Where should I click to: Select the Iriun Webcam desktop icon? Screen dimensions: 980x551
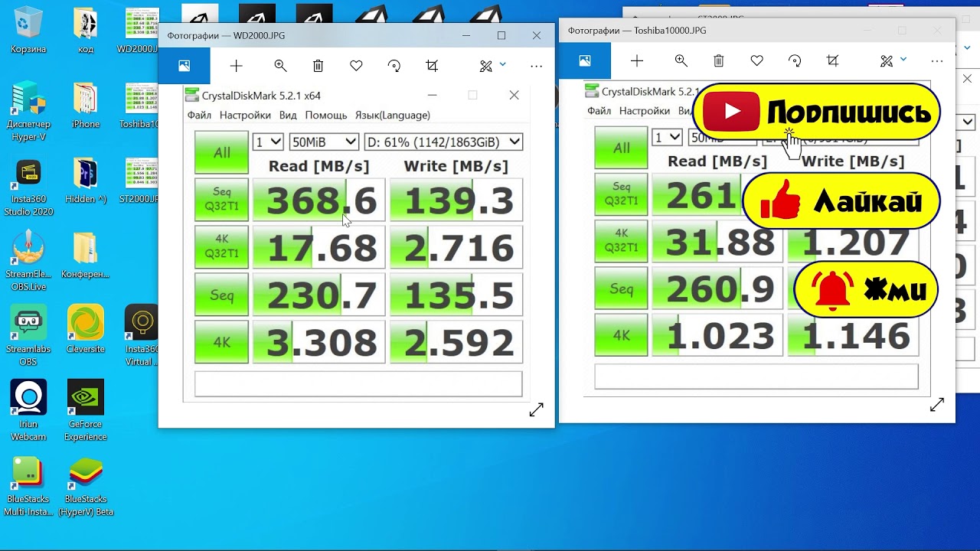coord(28,411)
